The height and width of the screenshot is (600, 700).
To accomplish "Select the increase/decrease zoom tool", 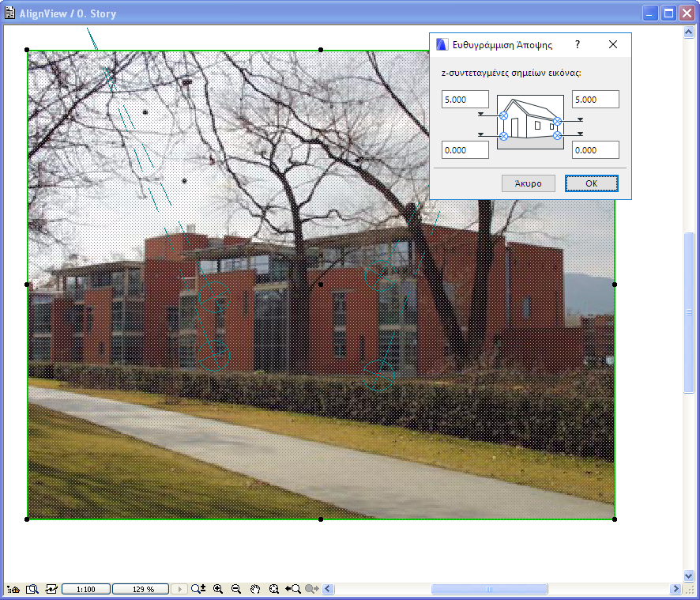I will point(198,589).
